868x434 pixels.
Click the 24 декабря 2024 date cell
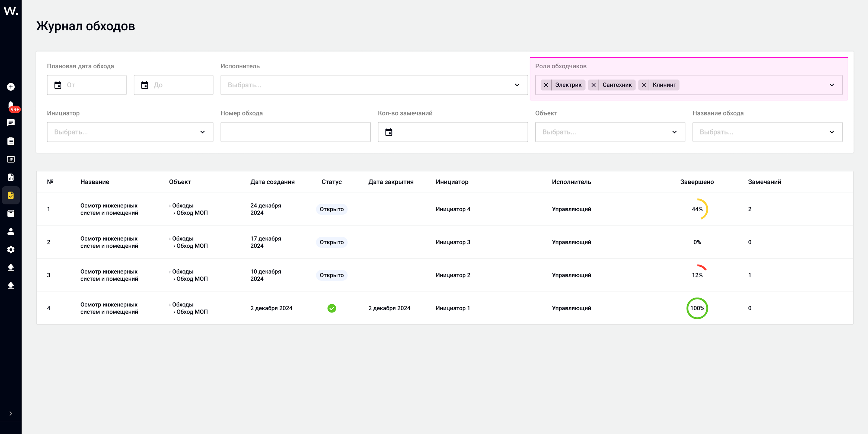pyautogui.click(x=266, y=209)
